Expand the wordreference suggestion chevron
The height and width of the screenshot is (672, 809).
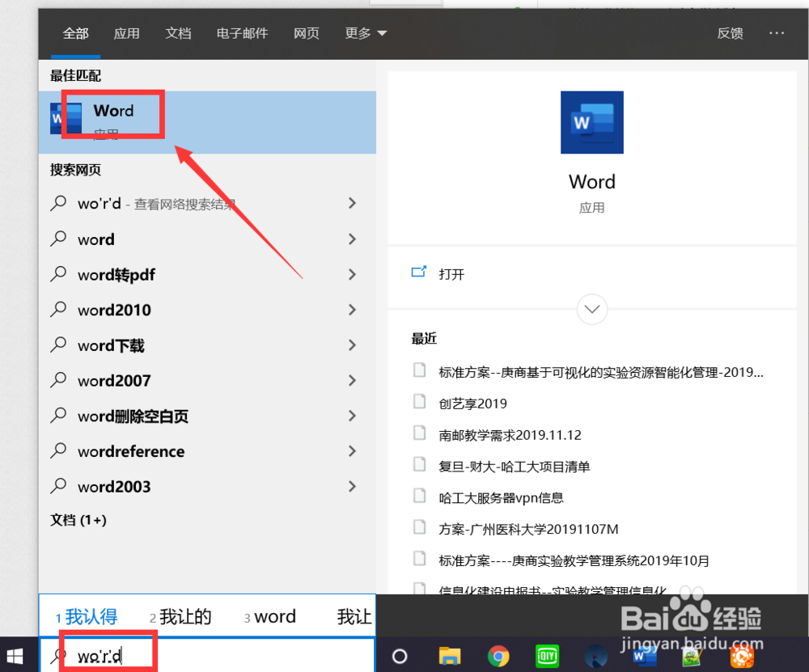pos(352,451)
